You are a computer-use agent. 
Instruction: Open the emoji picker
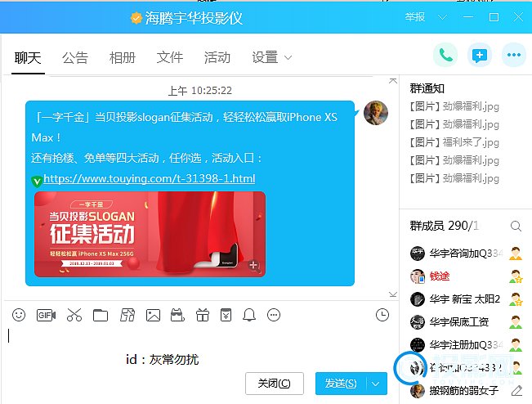click(x=19, y=315)
